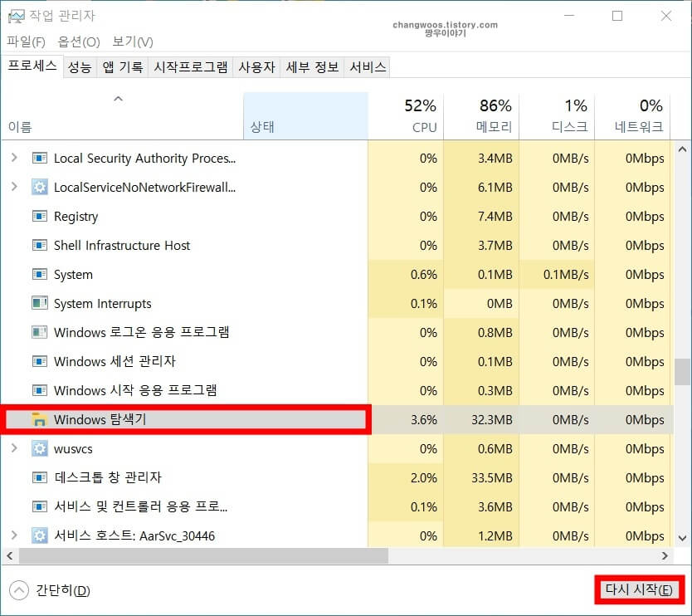Screen dimensions: 692x616
Task: Click the 데스크톱 창 관리자 process icon
Action: (39, 477)
